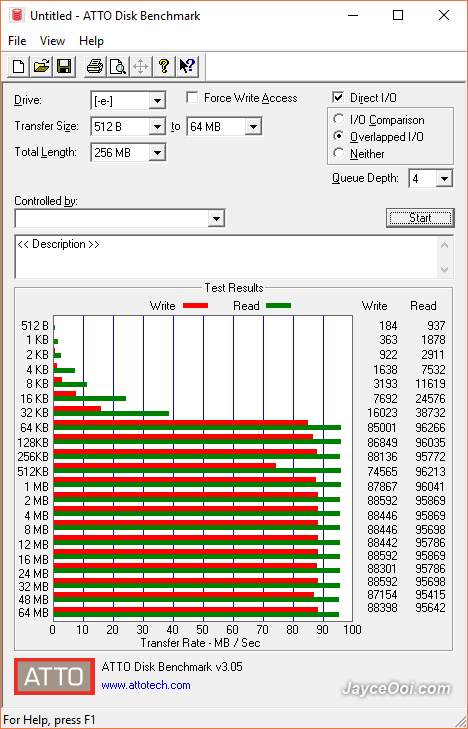Open Print Preview toolbar icon

[118, 66]
